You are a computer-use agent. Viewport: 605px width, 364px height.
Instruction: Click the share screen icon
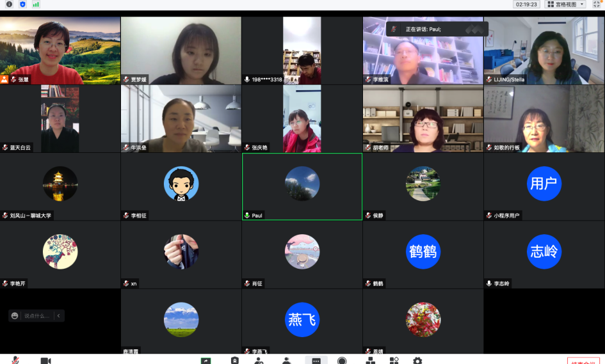coord(206,361)
